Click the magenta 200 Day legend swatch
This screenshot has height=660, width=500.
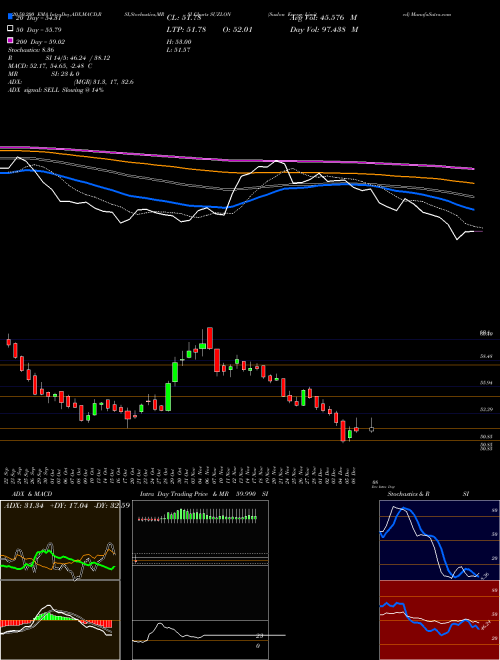(11, 41)
